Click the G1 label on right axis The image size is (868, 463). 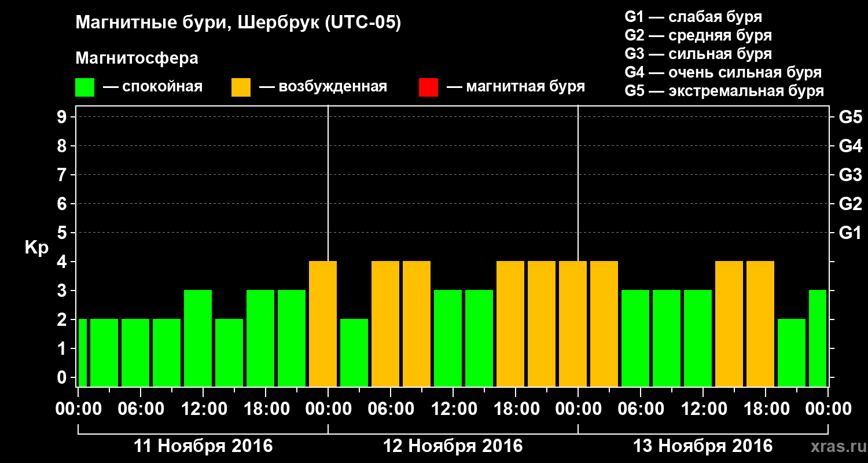coord(850,233)
